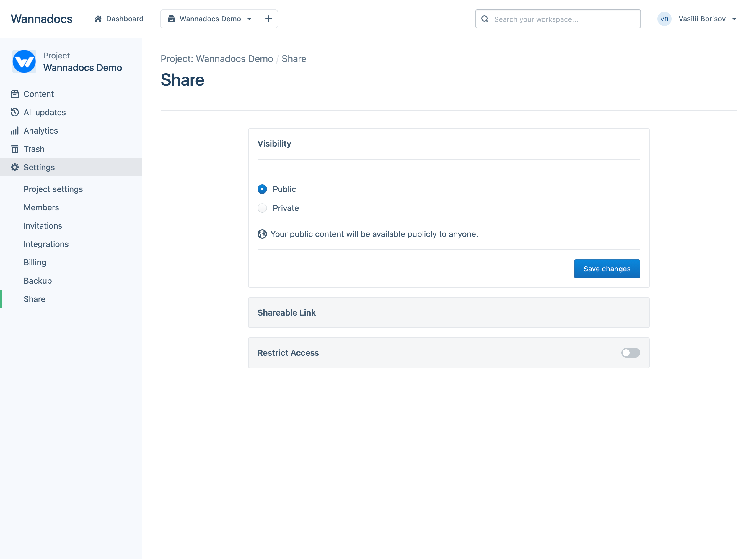Click the project box icon in the header
The height and width of the screenshot is (559, 756).
coord(172,19)
